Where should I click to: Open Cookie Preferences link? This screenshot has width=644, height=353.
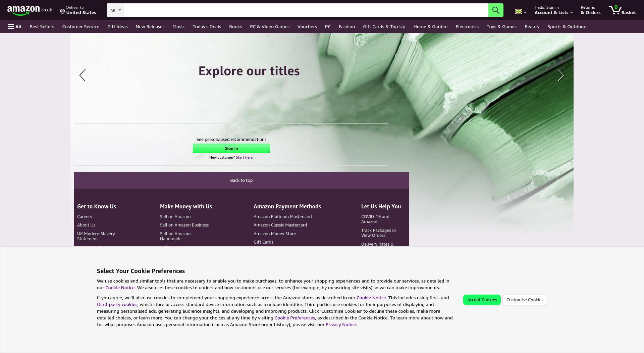pos(294,318)
